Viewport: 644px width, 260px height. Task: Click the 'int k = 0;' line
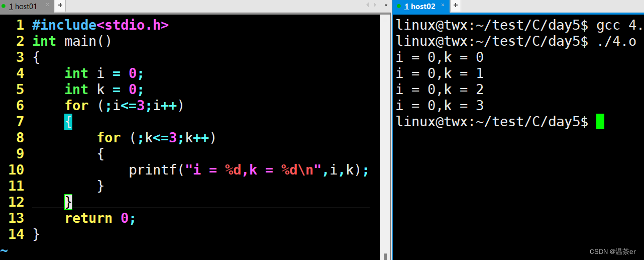(104, 90)
